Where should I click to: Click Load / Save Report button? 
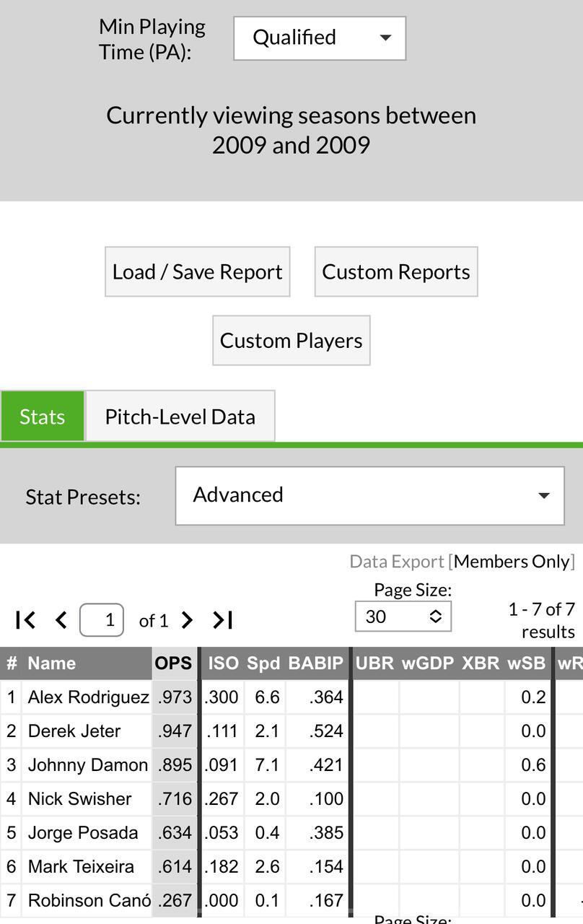click(x=197, y=272)
